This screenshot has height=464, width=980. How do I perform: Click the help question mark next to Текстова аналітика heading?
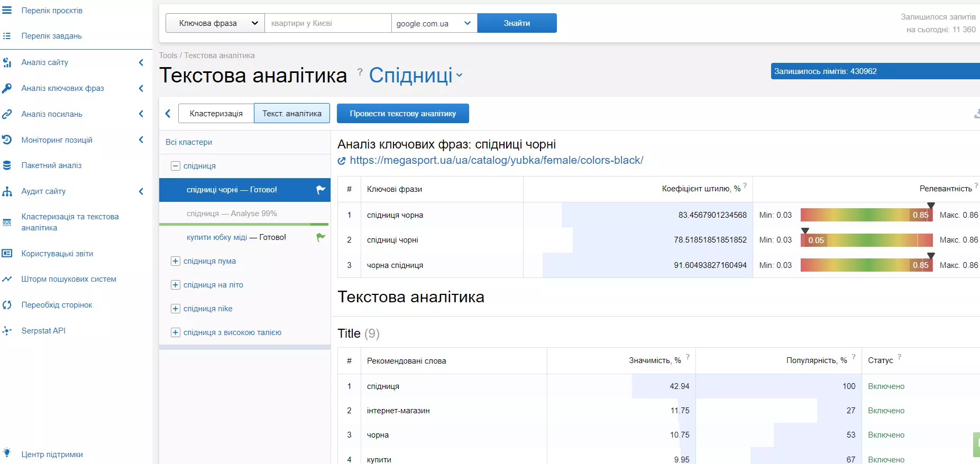[x=360, y=71]
